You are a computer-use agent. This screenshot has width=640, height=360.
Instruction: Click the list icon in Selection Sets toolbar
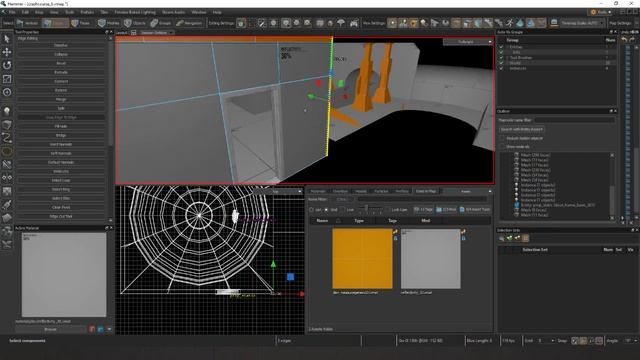[x=525, y=238]
